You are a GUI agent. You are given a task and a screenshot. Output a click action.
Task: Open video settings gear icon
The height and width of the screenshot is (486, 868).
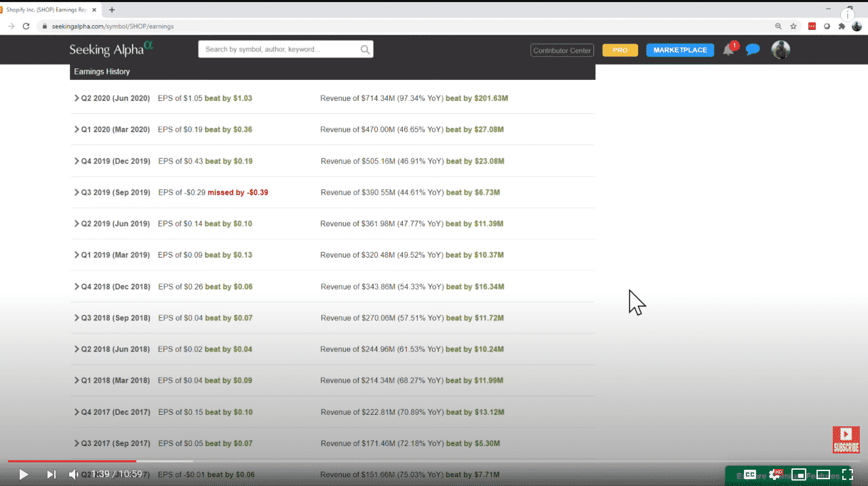pos(774,474)
